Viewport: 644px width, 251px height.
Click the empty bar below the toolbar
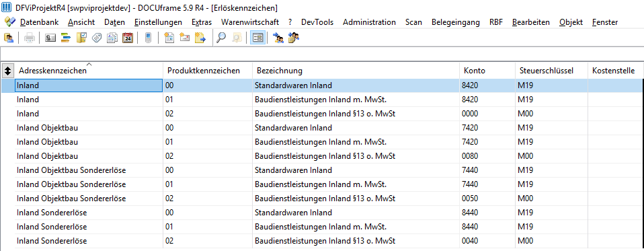[x=322, y=54]
